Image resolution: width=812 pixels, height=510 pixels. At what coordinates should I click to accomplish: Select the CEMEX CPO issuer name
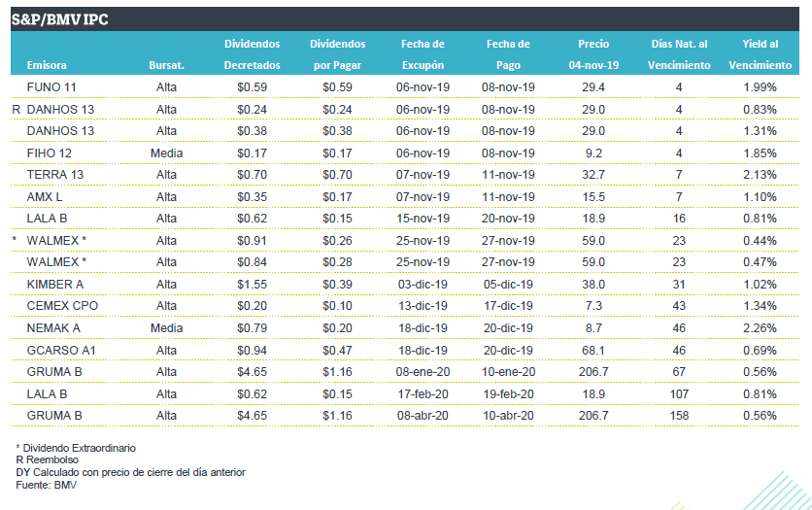point(62,305)
